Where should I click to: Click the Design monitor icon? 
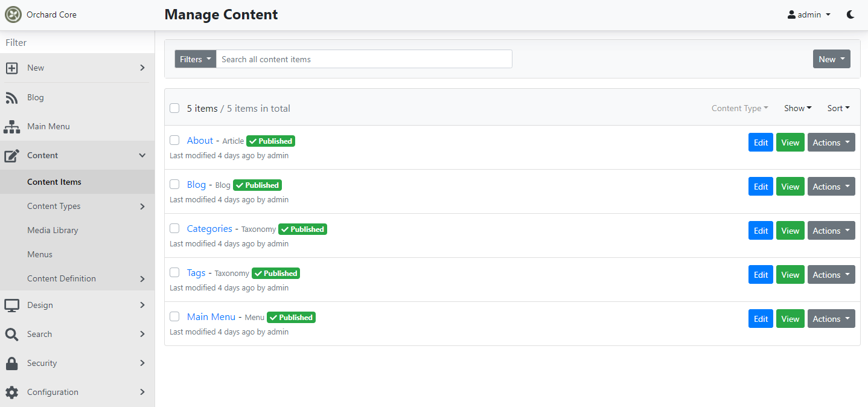coord(11,305)
